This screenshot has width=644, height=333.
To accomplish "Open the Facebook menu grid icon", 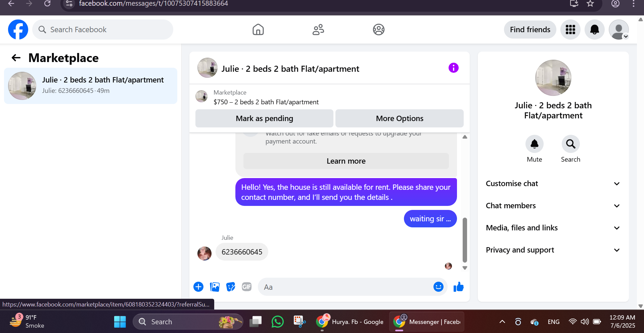I will click(x=570, y=30).
